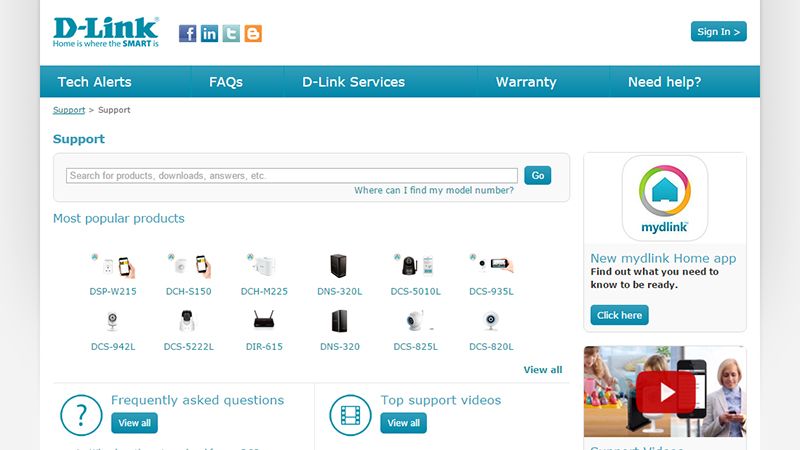Open the DNS-320L product link
800x450 pixels.
click(340, 291)
